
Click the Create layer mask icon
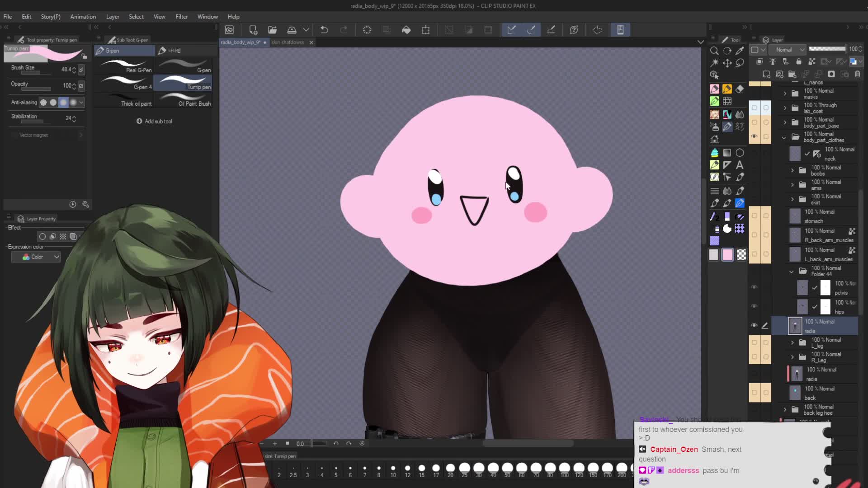pos(831,74)
